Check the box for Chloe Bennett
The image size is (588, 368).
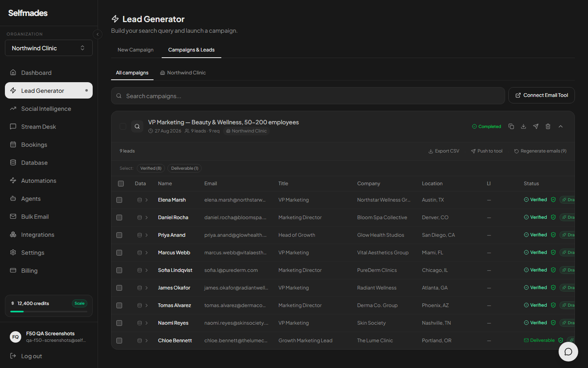[x=119, y=341]
